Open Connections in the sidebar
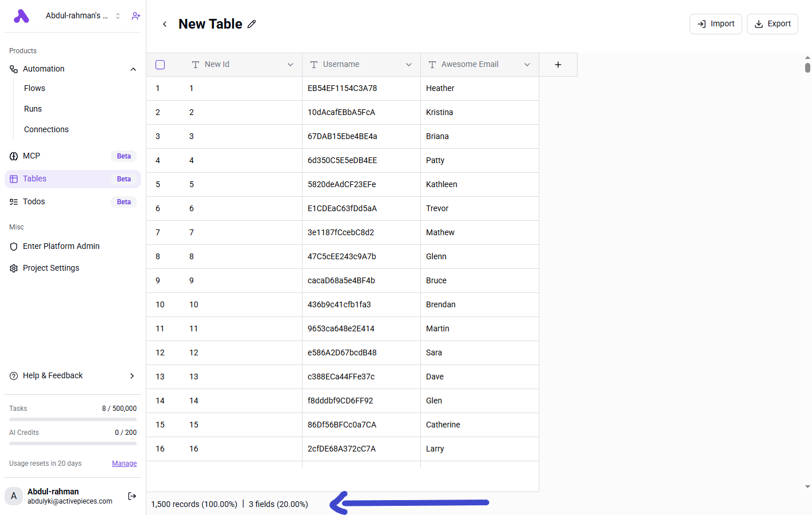 click(x=46, y=129)
